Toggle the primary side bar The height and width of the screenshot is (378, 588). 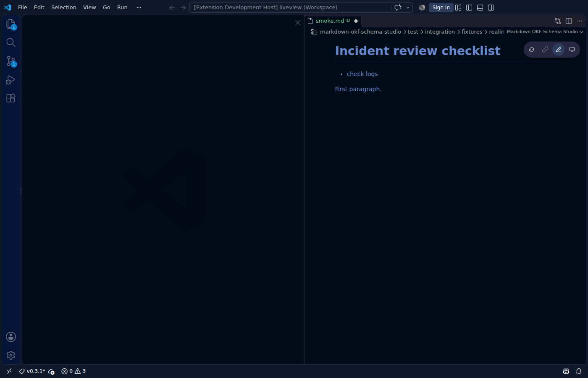pyautogui.click(x=469, y=7)
